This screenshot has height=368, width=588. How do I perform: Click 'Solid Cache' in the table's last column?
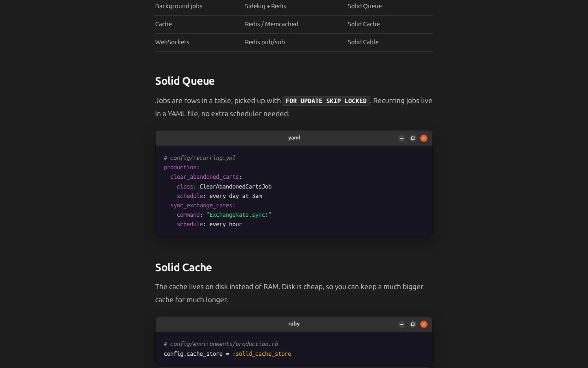[x=364, y=24]
